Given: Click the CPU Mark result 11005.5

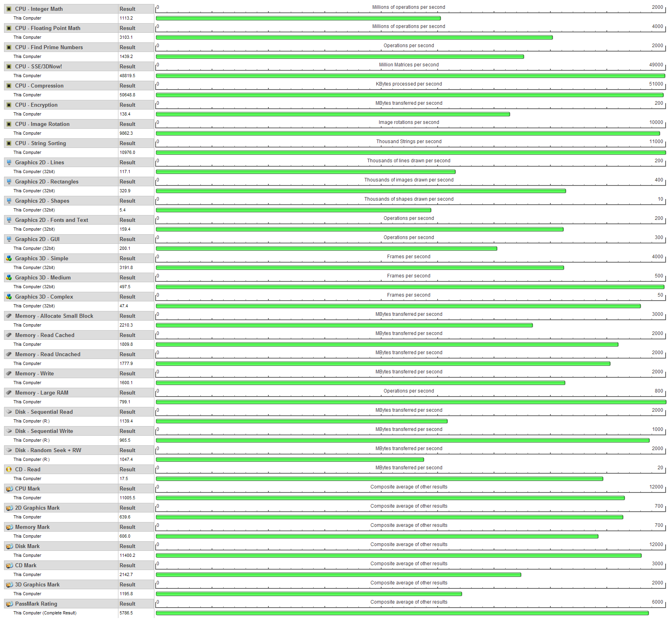Looking at the screenshot, I should (127, 498).
